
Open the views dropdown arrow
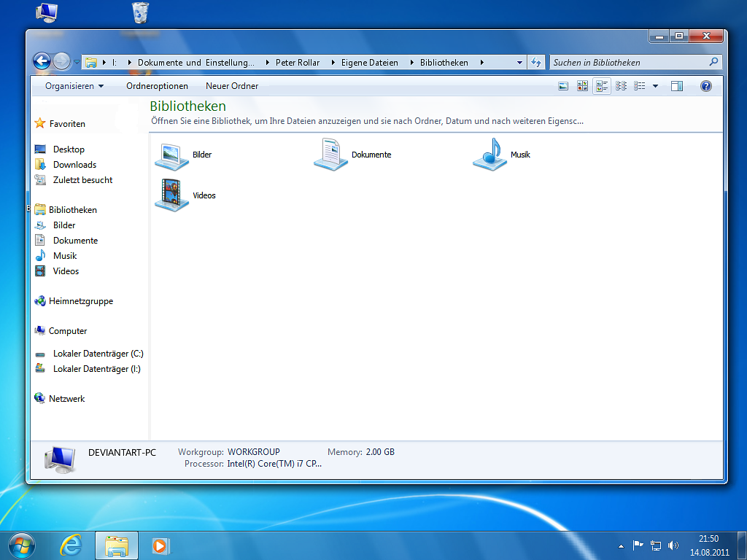click(x=656, y=85)
